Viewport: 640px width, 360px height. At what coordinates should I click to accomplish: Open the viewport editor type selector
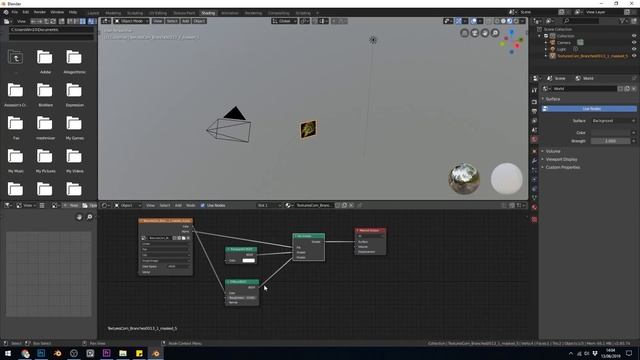pos(106,21)
